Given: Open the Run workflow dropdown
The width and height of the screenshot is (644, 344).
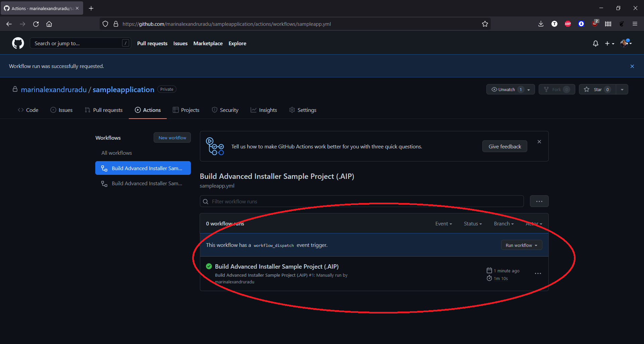Looking at the screenshot, I should (521, 245).
